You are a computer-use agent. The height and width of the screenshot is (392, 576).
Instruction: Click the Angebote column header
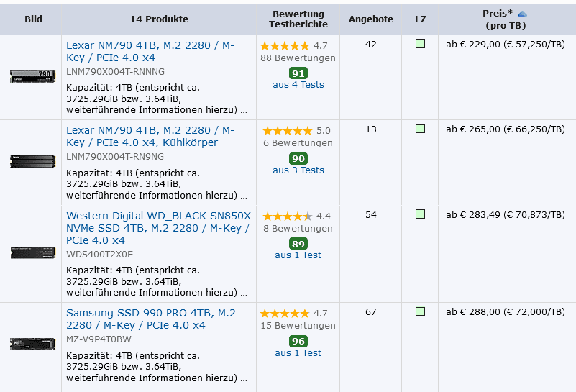[370, 19]
